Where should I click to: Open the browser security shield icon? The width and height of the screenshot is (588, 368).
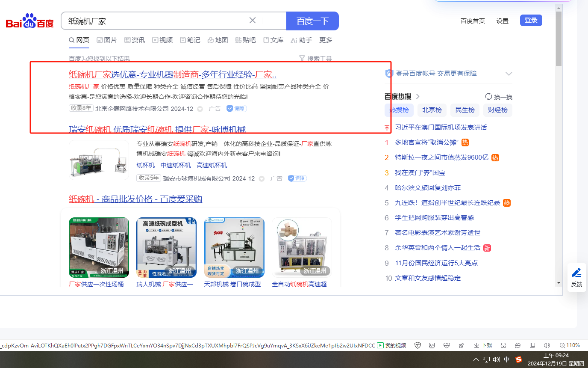pos(418,345)
